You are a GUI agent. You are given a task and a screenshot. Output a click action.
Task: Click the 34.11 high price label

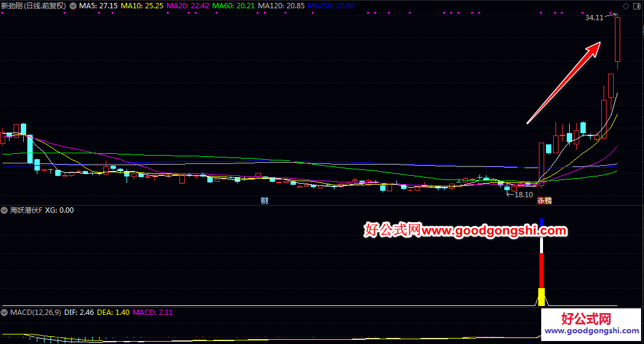(594, 18)
